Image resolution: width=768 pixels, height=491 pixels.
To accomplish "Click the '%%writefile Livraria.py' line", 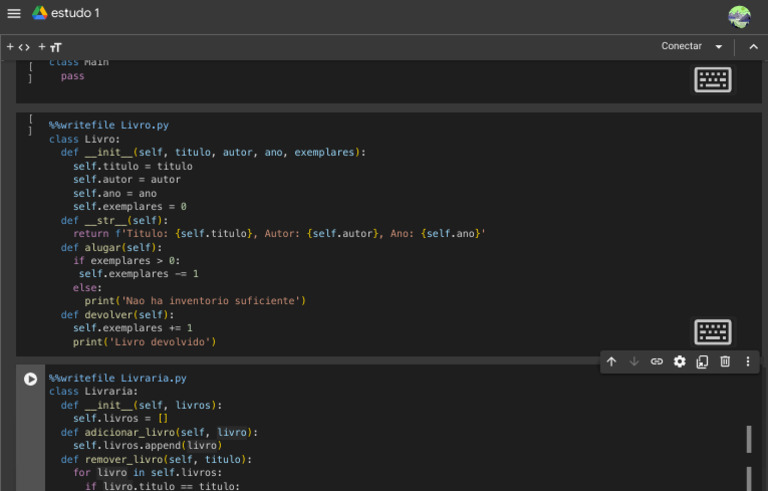I will 118,378.
